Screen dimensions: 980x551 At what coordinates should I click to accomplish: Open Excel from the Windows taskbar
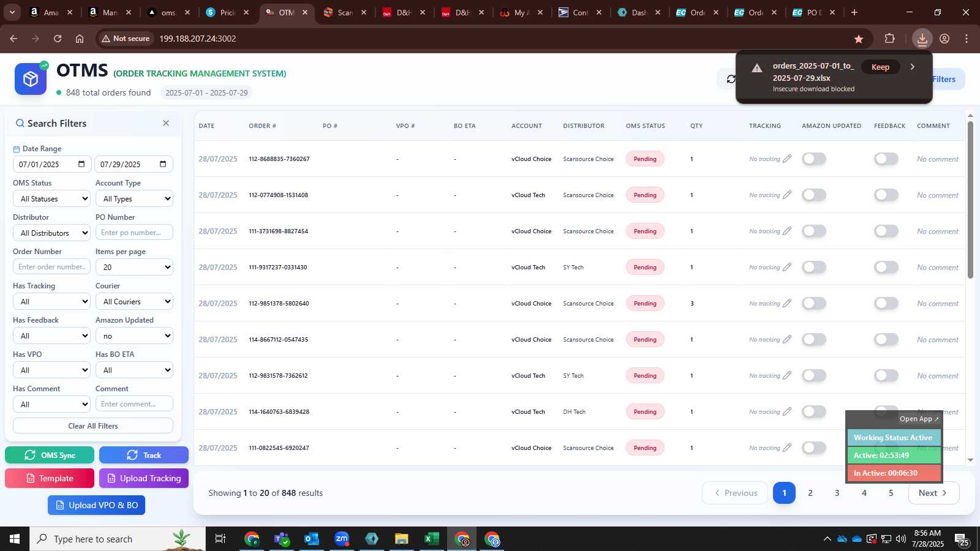coord(432,539)
